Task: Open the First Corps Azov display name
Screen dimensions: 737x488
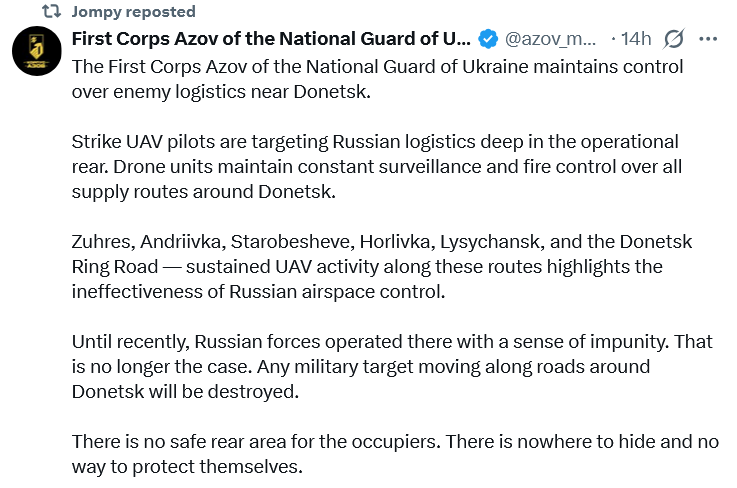Action: click(270, 39)
